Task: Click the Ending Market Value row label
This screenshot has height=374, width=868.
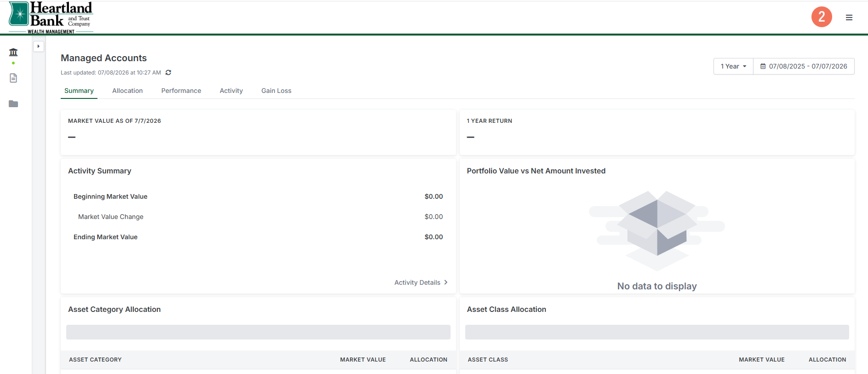Action: coord(105,237)
